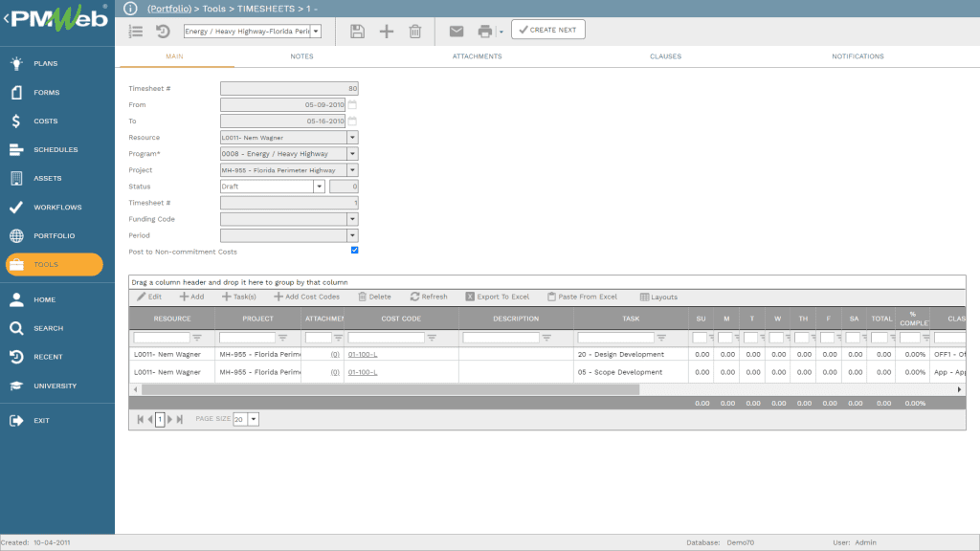Screen dimensions: 980x551
Task: Open the Schedules sidebar section
Action: (x=55, y=149)
